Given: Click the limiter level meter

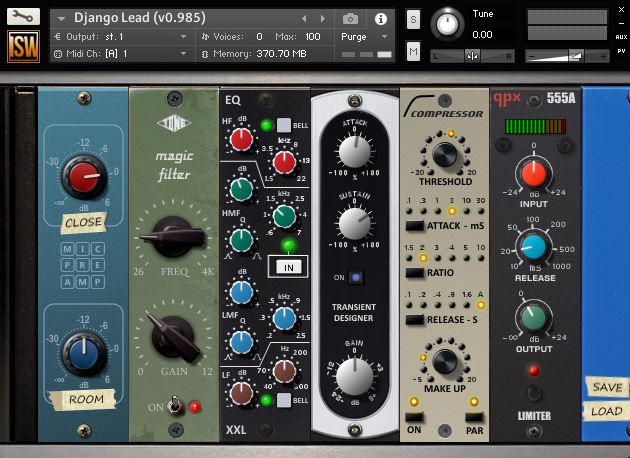Looking at the screenshot, I should tap(535, 127).
